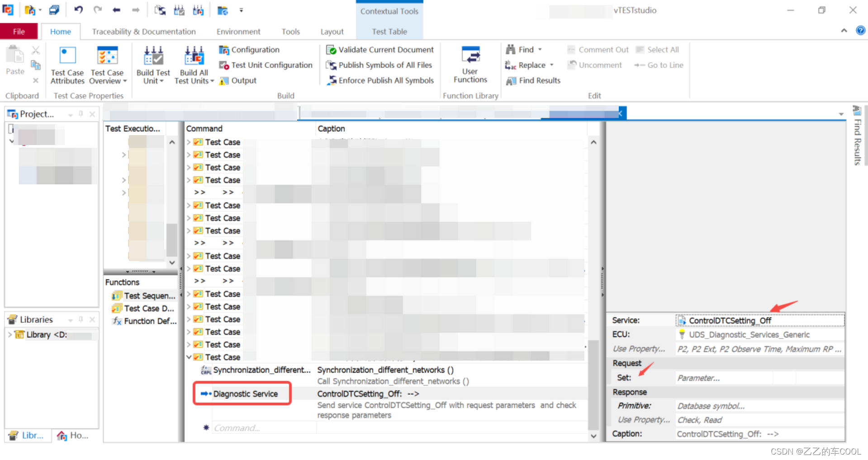Image resolution: width=868 pixels, height=460 pixels.
Task: Select Test Sequence function item
Action: 144,296
